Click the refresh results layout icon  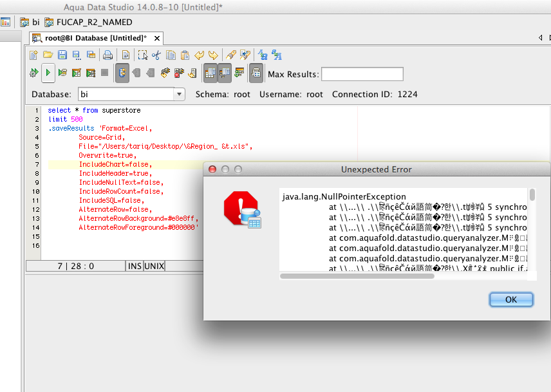pyautogui.click(x=239, y=73)
